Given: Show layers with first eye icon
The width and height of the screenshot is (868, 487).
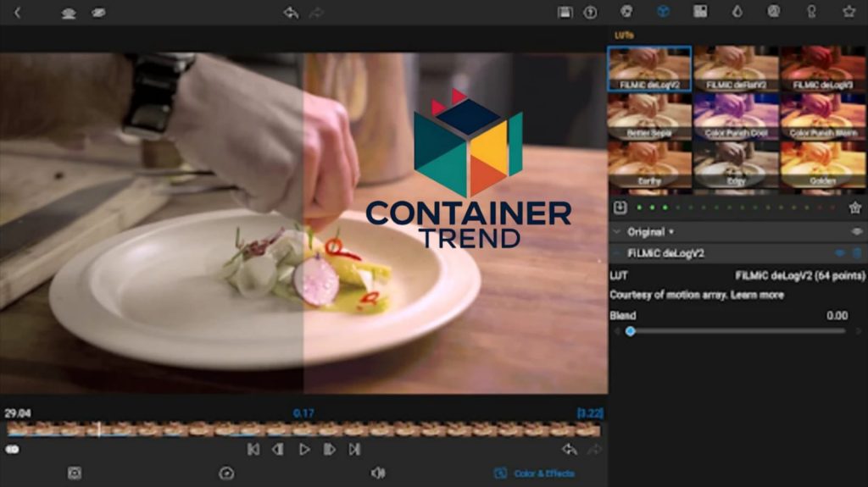Looking at the screenshot, I should [x=69, y=13].
